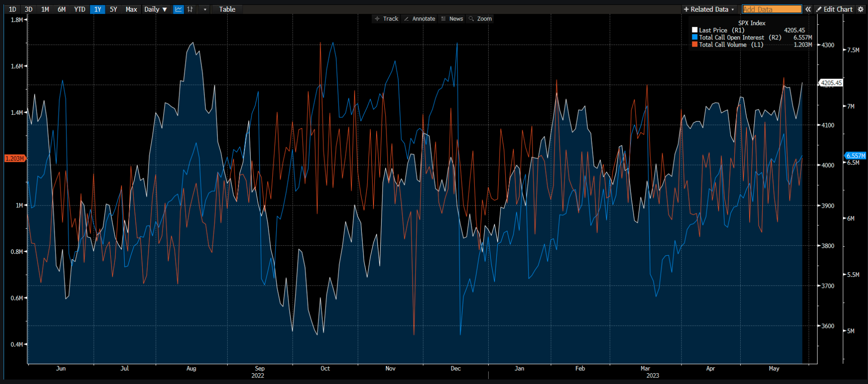This screenshot has width=868, height=384.
Task: Click the 1.8M left axis label
Action: click(17, 20)
